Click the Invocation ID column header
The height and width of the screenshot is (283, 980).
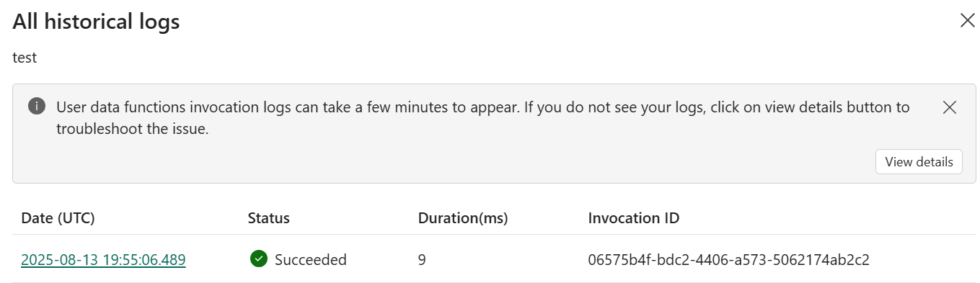point(634,217)
